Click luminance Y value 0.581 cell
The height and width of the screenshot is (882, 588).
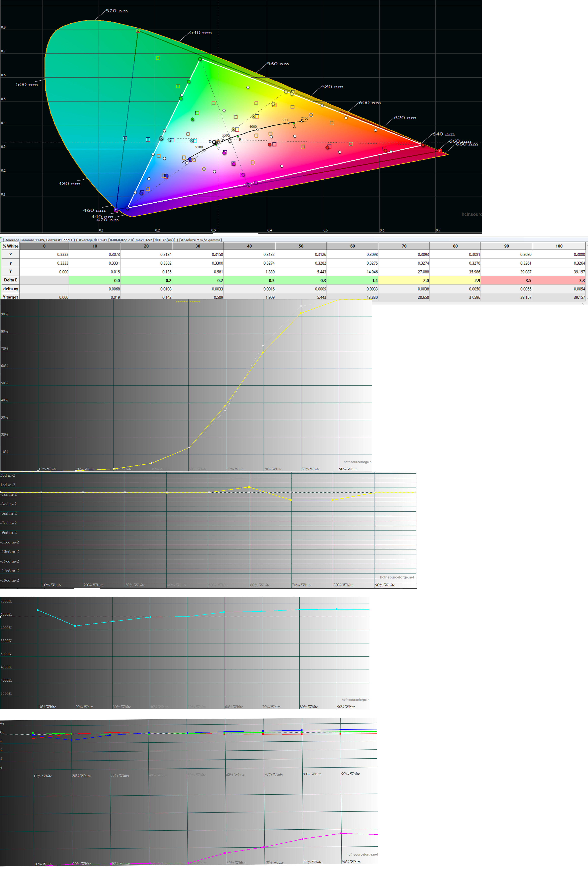pos(198,271)
